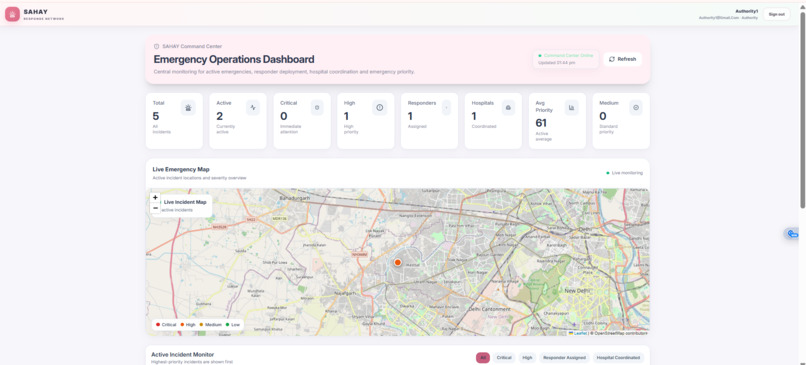
Task: Click the SAHAY pink logo icon
Action: point(12,14)
